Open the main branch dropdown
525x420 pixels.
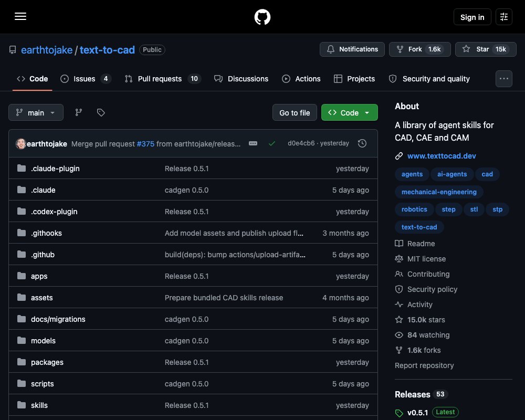pyautogui.click(x=36, y=112)
